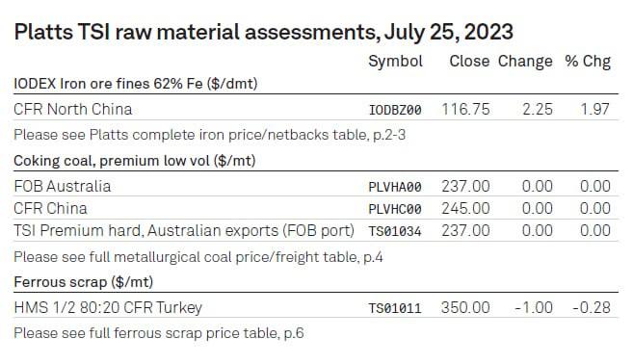Click the 116.75 close price value
The height and width of the screenshot is (364, 633).
point(465,110)
